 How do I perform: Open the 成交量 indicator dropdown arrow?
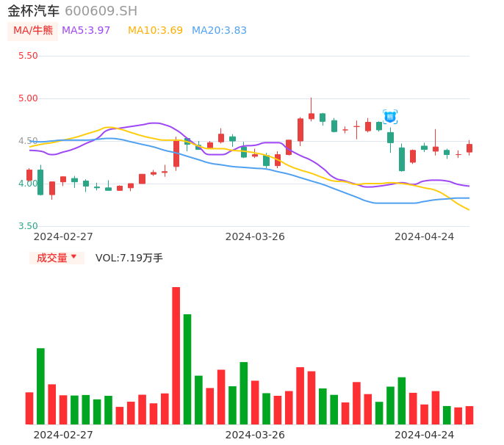[x=73, y=257]
